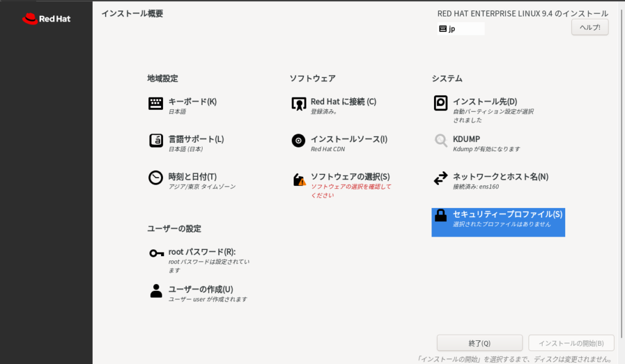Click the keyboard icon under 地域設定
The image size is (625, 364).
[156, 104]
